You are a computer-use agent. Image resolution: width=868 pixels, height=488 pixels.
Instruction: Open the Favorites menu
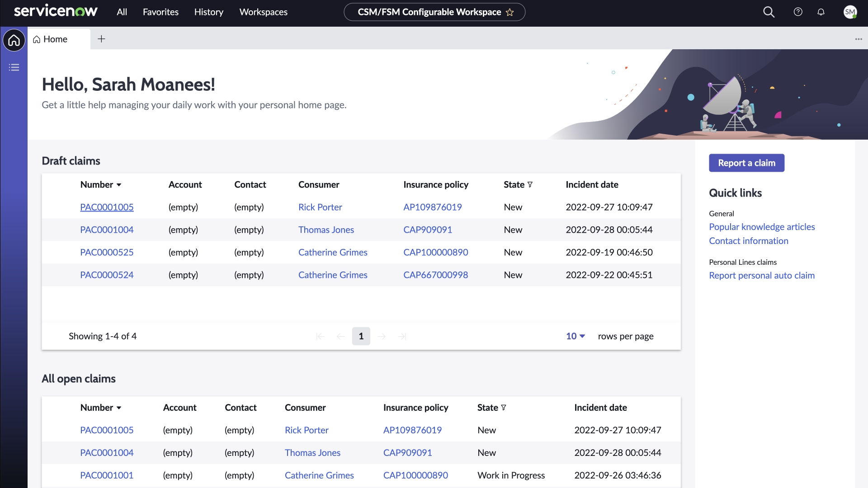click(160, 12)
